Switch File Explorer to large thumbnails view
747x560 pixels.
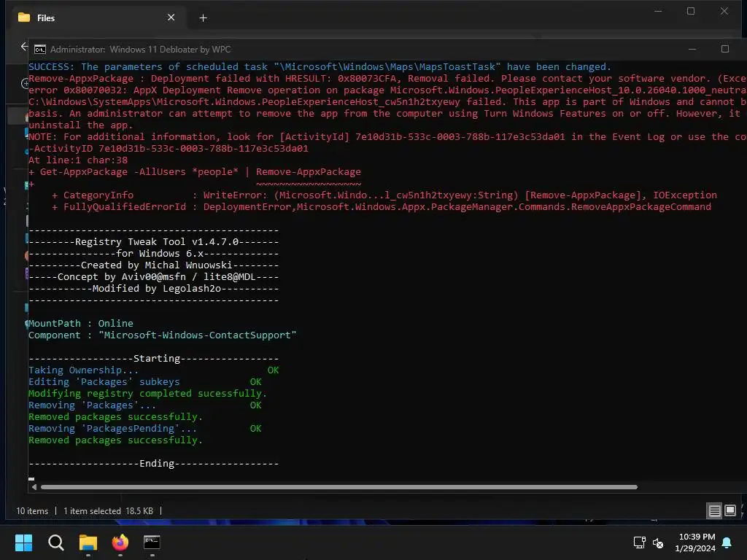tap(729, 511)
